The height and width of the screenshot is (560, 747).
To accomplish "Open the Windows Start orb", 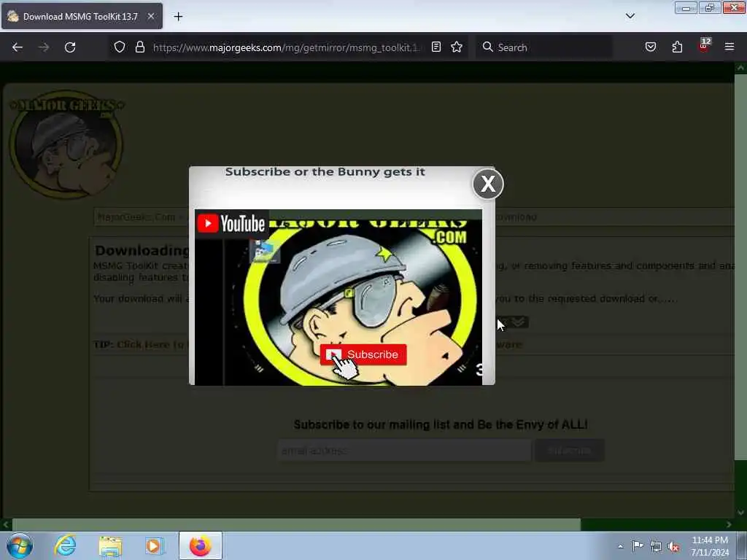I will click(x=20, y=545).
